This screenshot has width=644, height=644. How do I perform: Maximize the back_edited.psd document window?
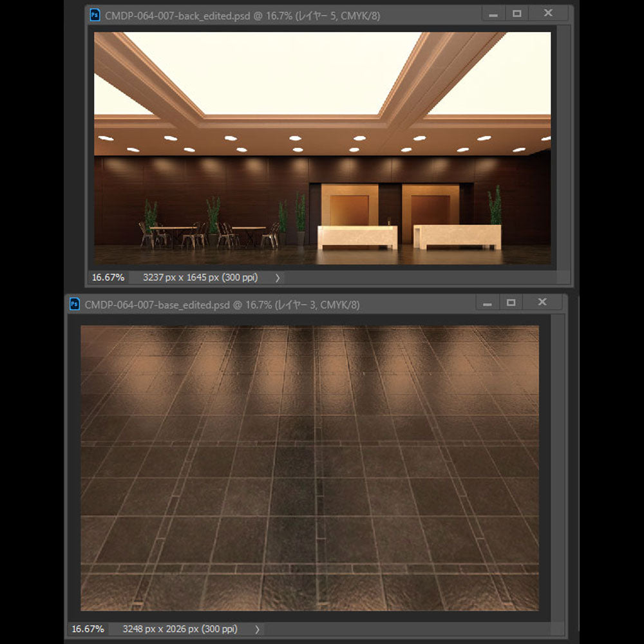517,14
